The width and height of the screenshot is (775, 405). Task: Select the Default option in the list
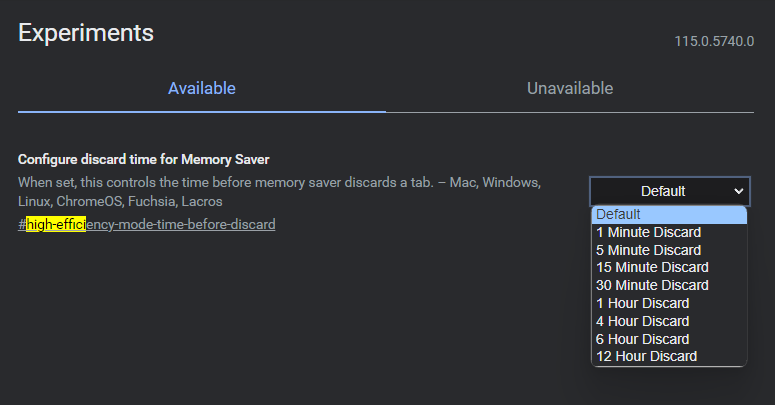[668, 214]
